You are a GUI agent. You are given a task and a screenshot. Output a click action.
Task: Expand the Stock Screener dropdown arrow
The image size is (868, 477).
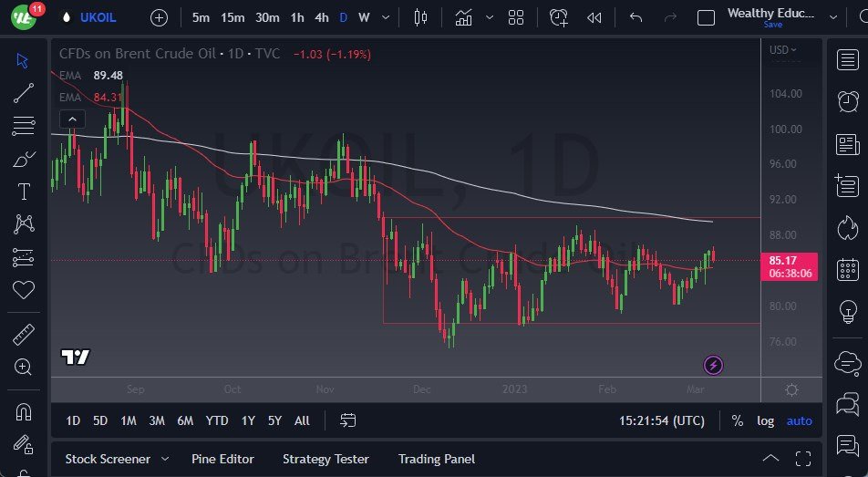[x=165, y=459]
